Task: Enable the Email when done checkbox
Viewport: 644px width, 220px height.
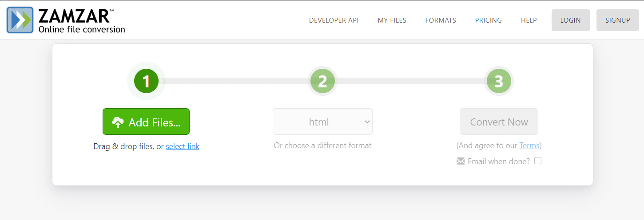Action: 538,161
